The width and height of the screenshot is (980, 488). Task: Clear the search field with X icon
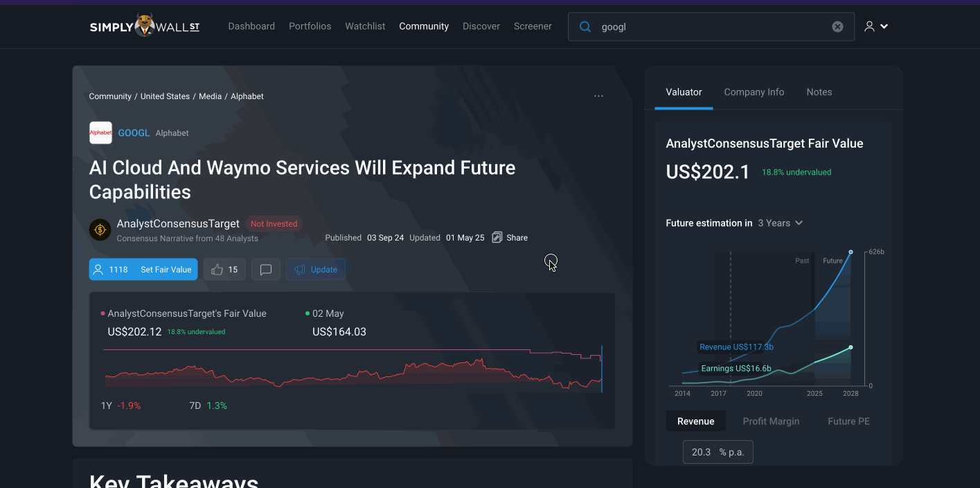coord(837,27)
